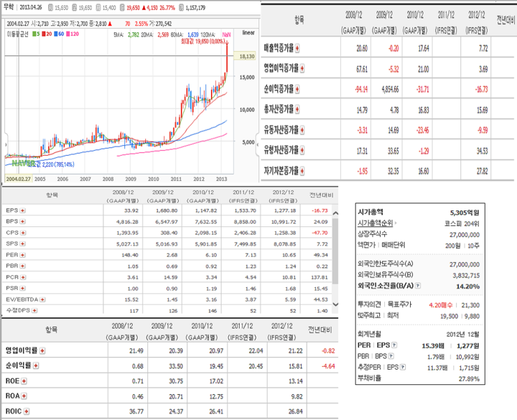The width and height of the screenshot is (517, 420).
Task: Click the scroll down arrow of valuation table
Action: 335,304
